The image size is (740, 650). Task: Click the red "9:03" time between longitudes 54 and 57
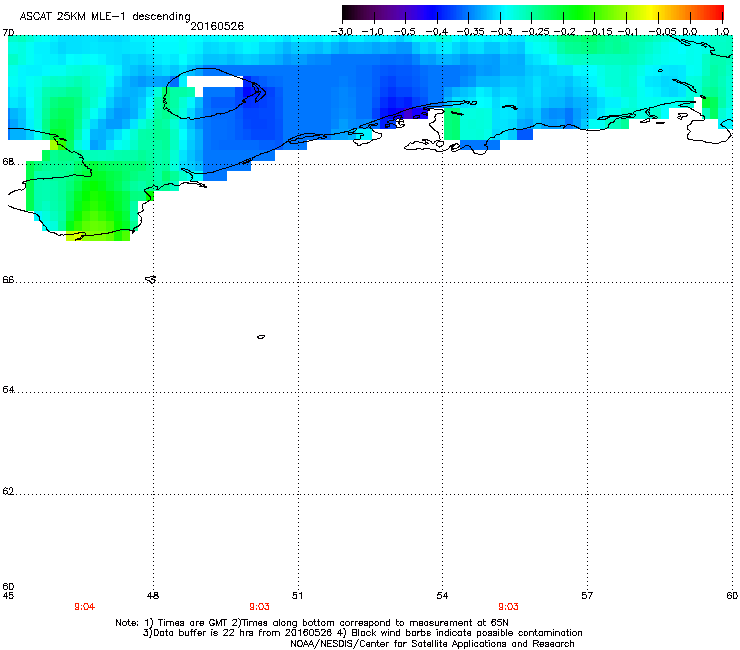click(x=508, y=607)
